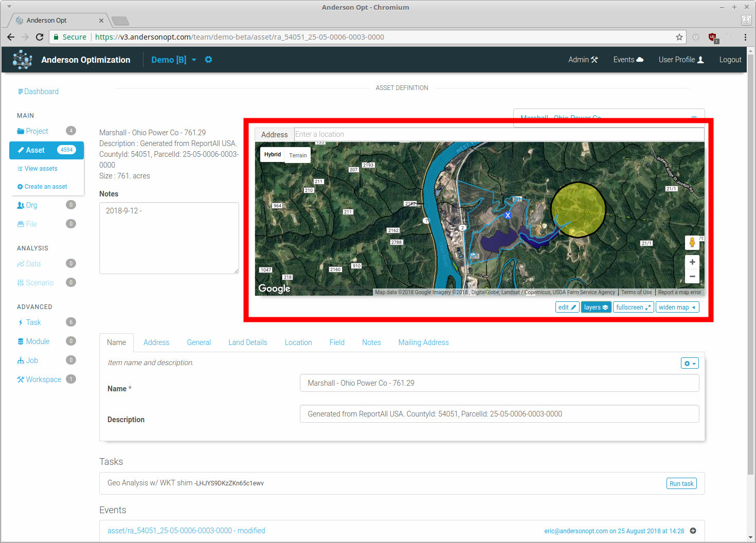756x543 pixels.
Task: Toggle the map layers button
Action: 596,307
